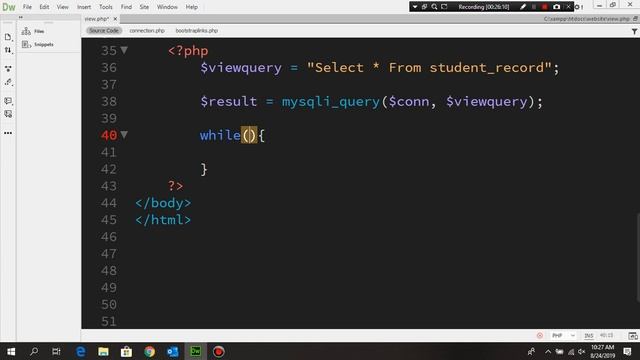
Task: Click the red error status indicator
Action: 540,336
